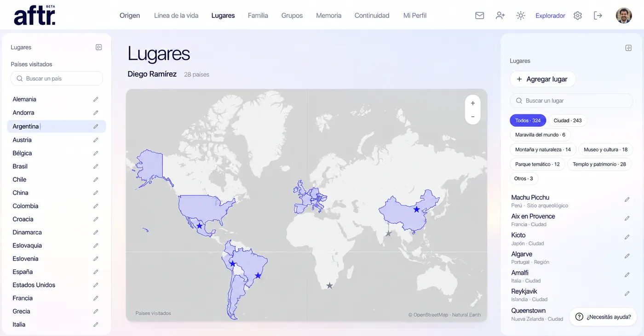Screen dimensions: 644x336
Task: Zoom in on the map
Action: (473, 103)
